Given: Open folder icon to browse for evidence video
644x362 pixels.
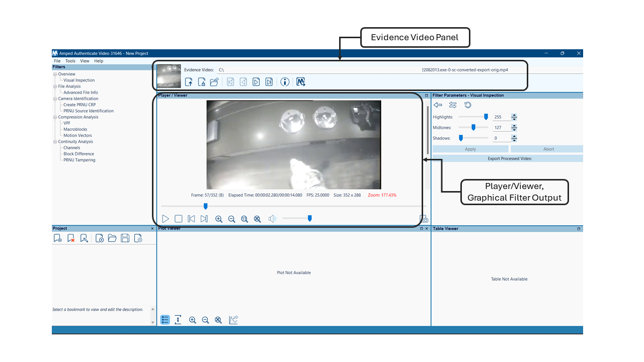Looking at the screenshot, I should tap(214, 81).
